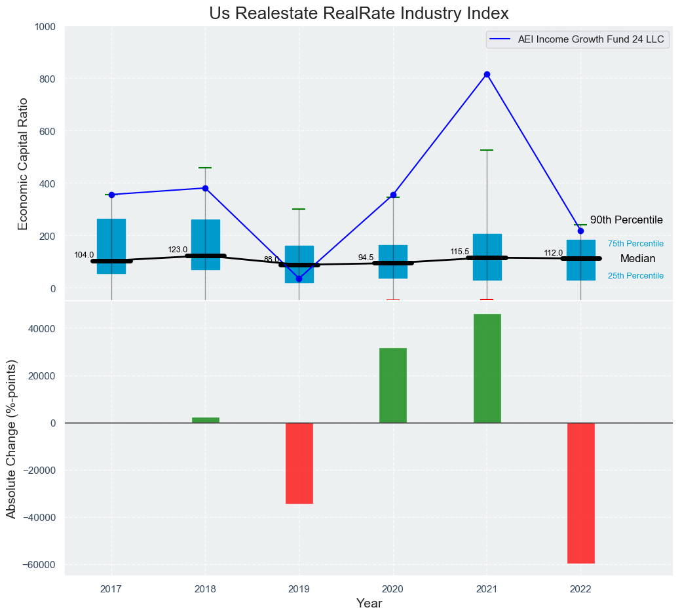Click the 90th Percentile label
The height and width of the screenshot is (616, 680).
pos(626,220)
